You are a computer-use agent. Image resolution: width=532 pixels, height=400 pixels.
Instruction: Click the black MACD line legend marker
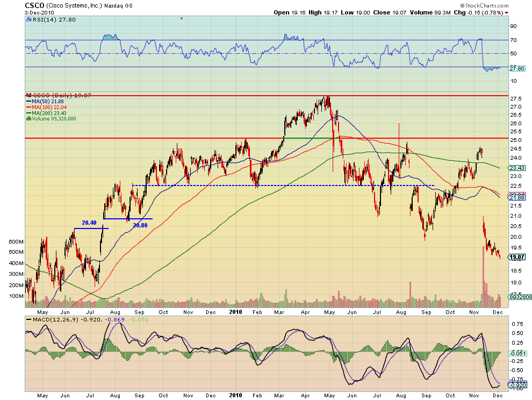(28, 319)
